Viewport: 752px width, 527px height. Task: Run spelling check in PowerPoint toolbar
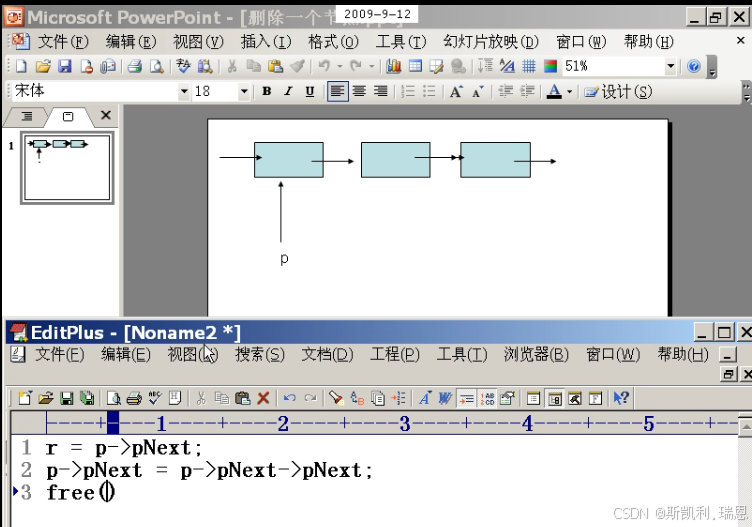pyautogui.click(x=183, y=66)
